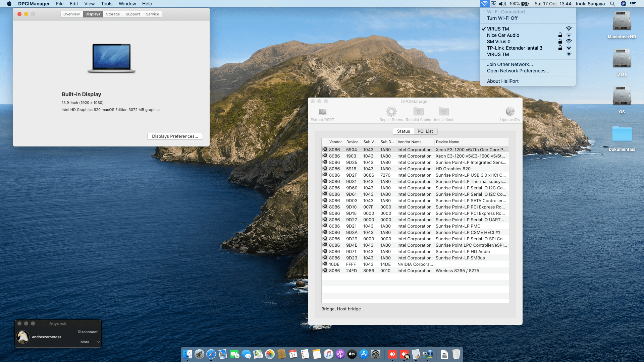Image resolution: width=644 pixels, height=362 pixels.
Task: Choose Open Network Preferences menu item
Action: pyautogui.click(x=518, y=71)
